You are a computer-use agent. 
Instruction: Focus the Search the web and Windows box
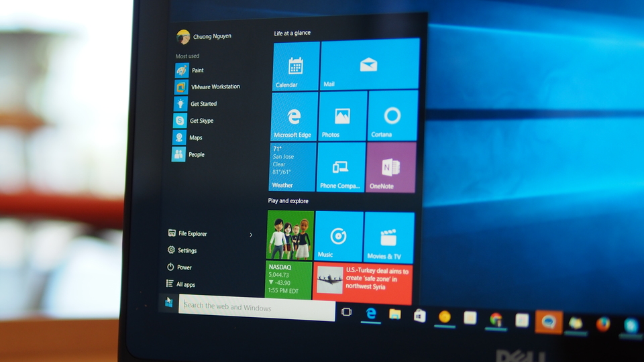(257, 308)
